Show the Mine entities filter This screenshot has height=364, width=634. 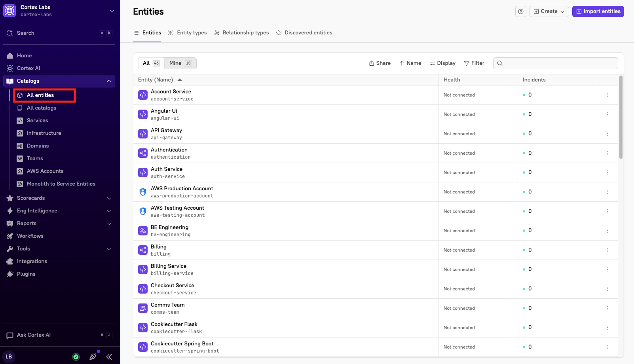click(x=180, y=63)
